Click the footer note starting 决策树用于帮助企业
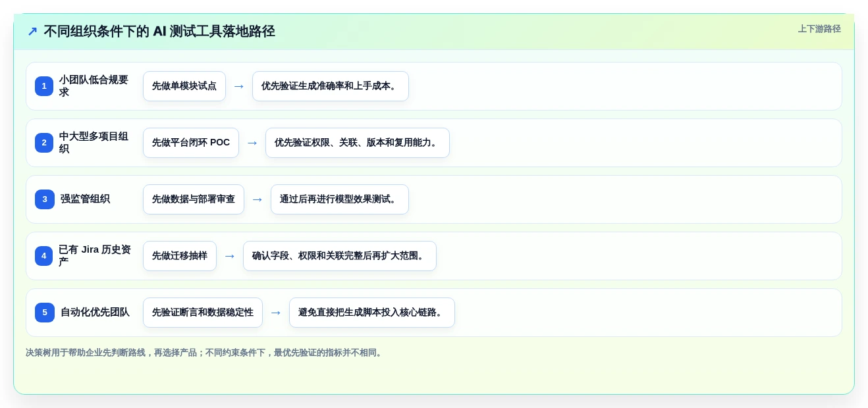This screenshot has width=868, height=408. 205,353
